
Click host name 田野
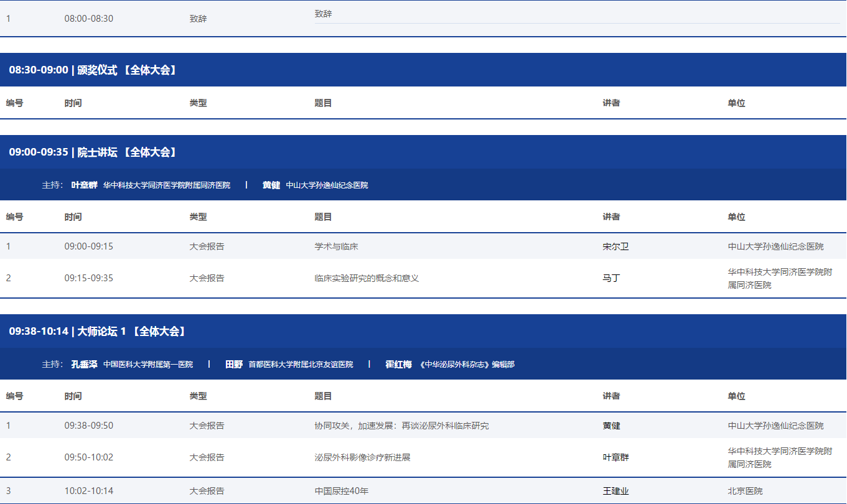[x=234, y=365]
